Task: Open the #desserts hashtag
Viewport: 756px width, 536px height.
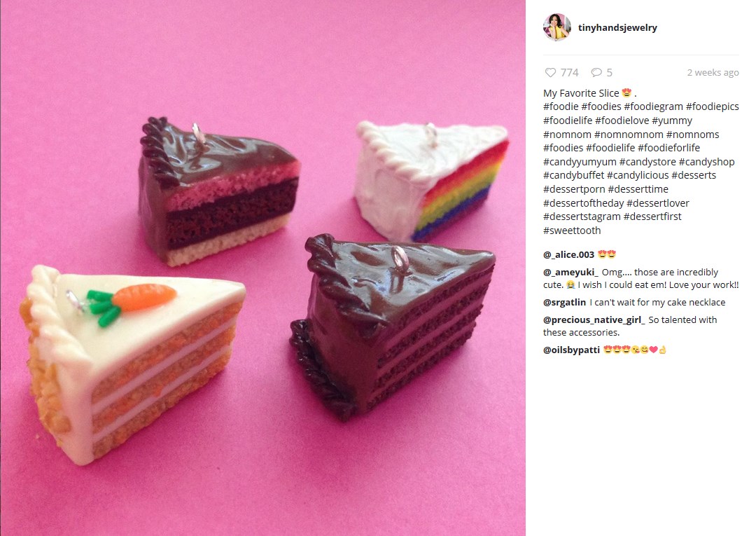Action: [693, 175]
